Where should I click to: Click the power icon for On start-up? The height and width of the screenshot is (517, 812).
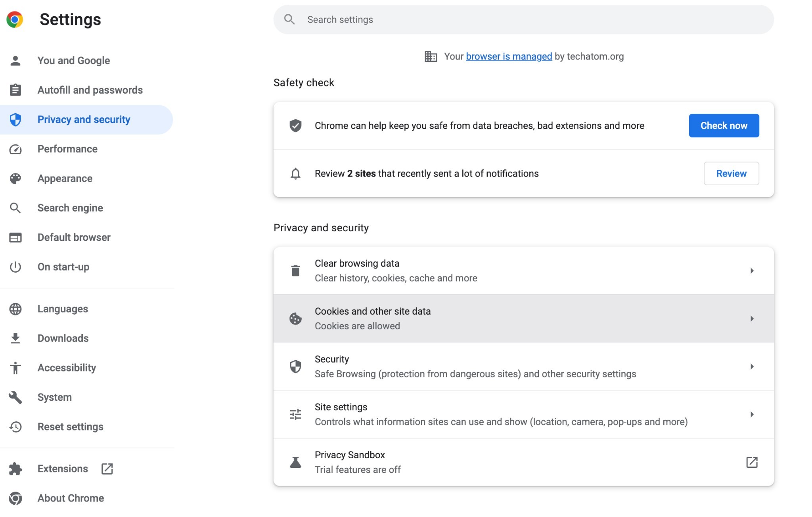(x=15, y=267)
